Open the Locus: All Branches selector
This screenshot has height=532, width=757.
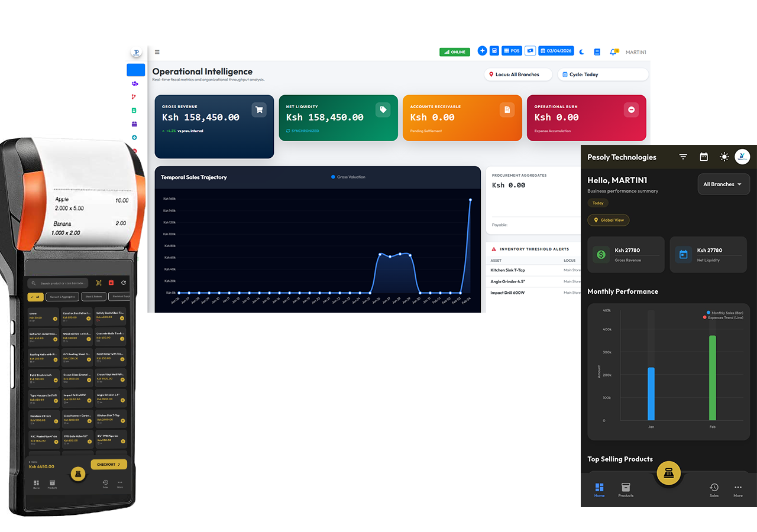tap(517, 74)
